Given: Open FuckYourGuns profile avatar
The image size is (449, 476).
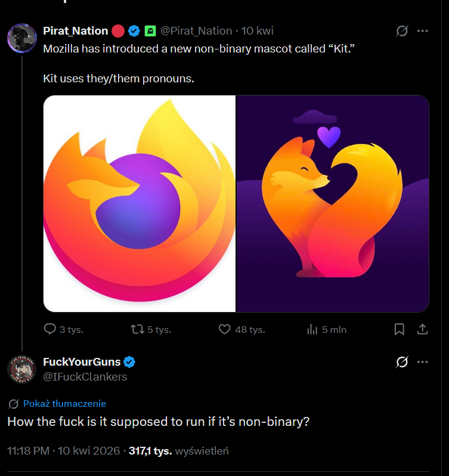Looking at the screenshot, I should tap(22, 369).
